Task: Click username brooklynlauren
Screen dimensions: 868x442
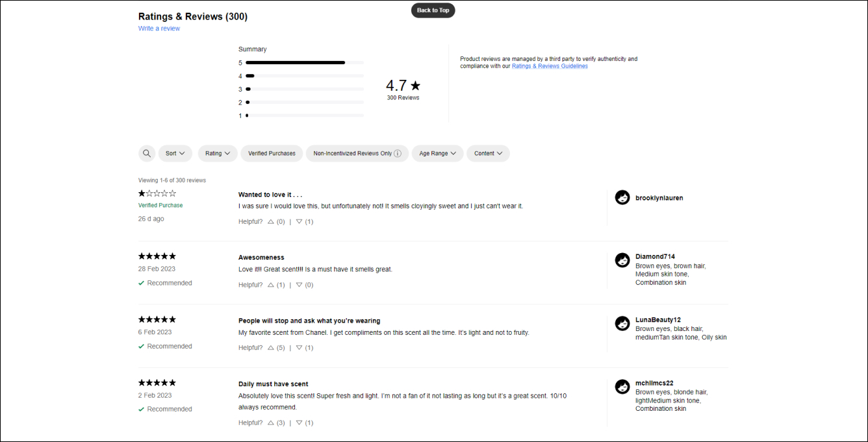Action: tap(659, 198)
